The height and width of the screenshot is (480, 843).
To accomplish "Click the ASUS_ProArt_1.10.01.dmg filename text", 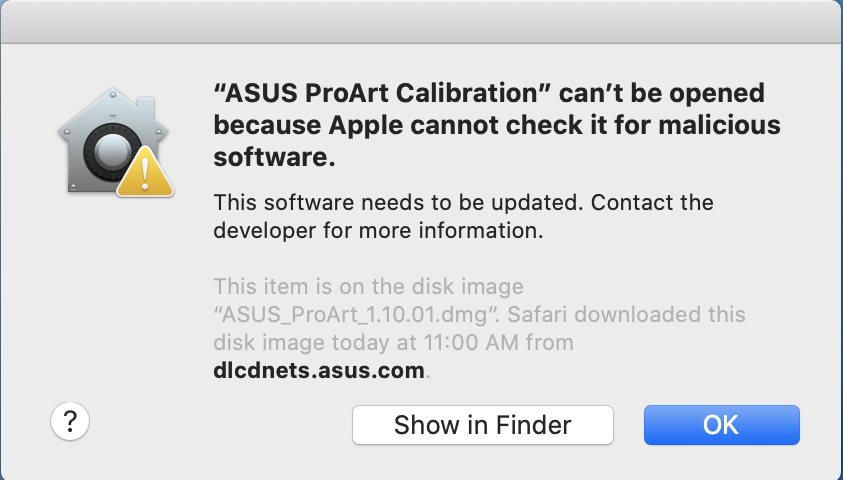I will coord(354,314).
